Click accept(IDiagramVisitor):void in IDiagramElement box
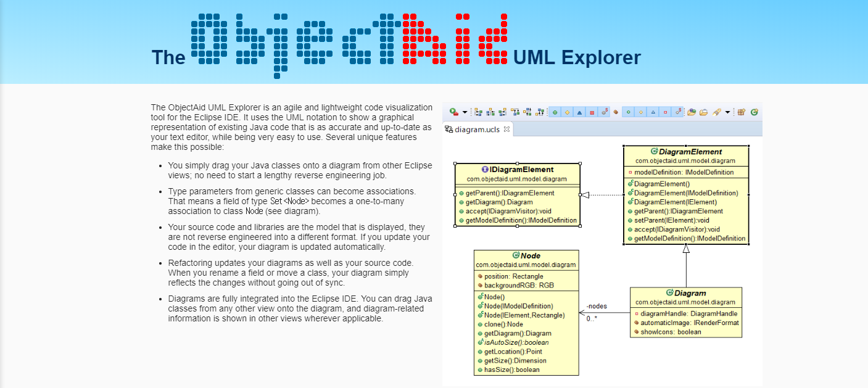Image resolution: width=868 pixels, height=388 pixels. [509, 211]
